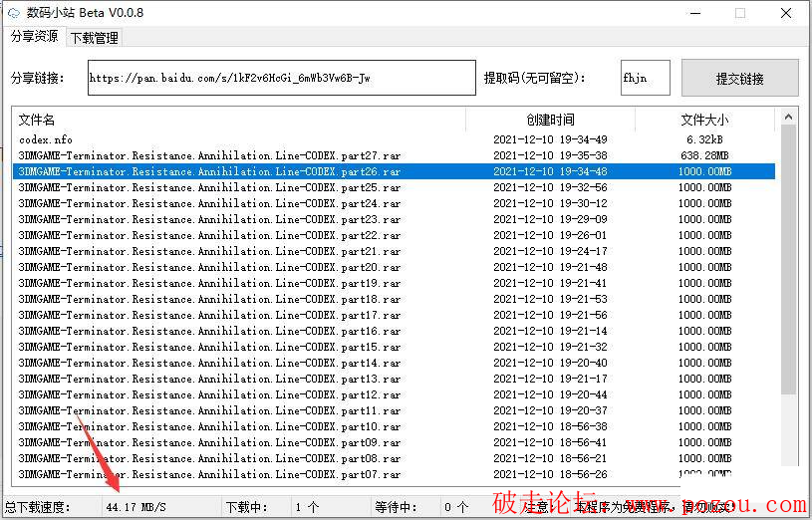Select the part17.rar file row
The height and width of the screenshot is (520, 812).
(395, 315)
